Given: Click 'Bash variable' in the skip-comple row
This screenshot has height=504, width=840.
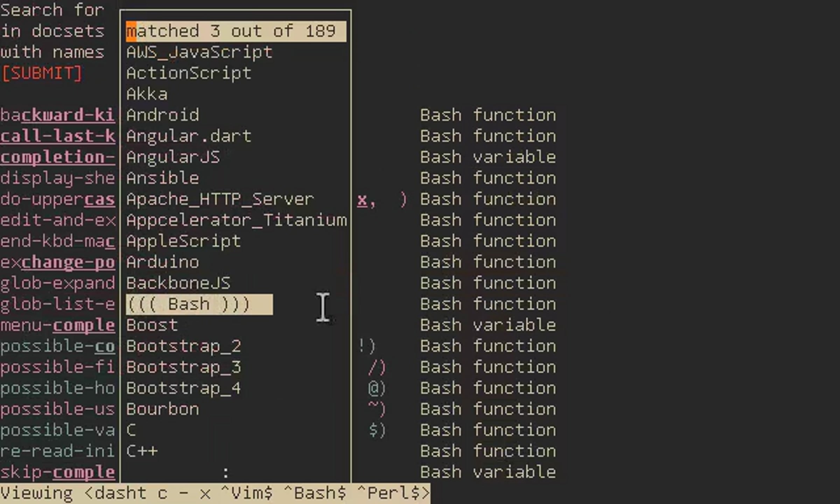Looking at the screenshot, I should [x=488, y=472].
